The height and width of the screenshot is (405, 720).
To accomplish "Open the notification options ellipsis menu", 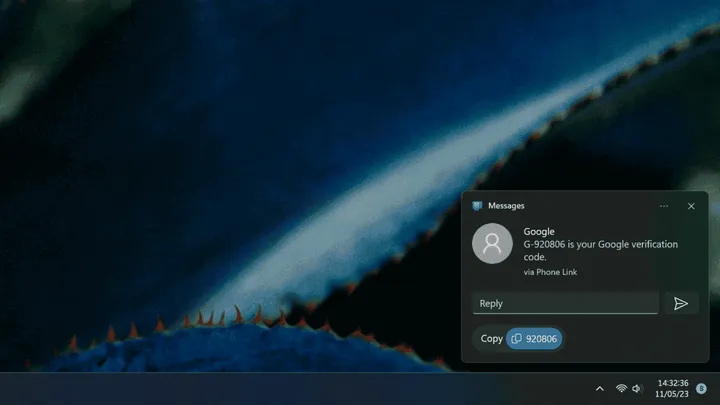I will click(x=664, y=206).
